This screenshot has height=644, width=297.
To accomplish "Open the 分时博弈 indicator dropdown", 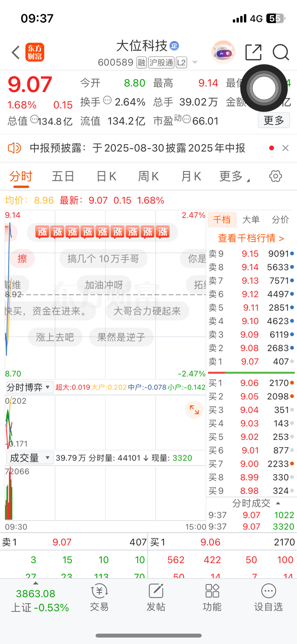I will pos(30,387).
